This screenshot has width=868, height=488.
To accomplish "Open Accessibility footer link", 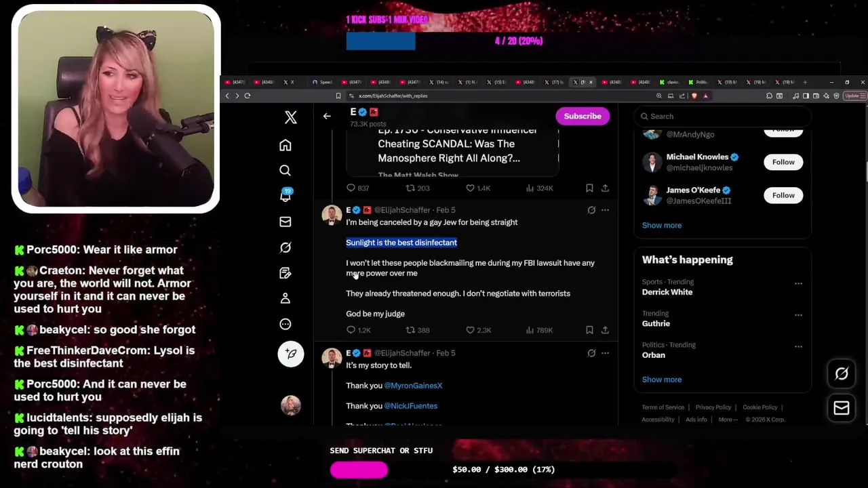I will pos(658,420).
